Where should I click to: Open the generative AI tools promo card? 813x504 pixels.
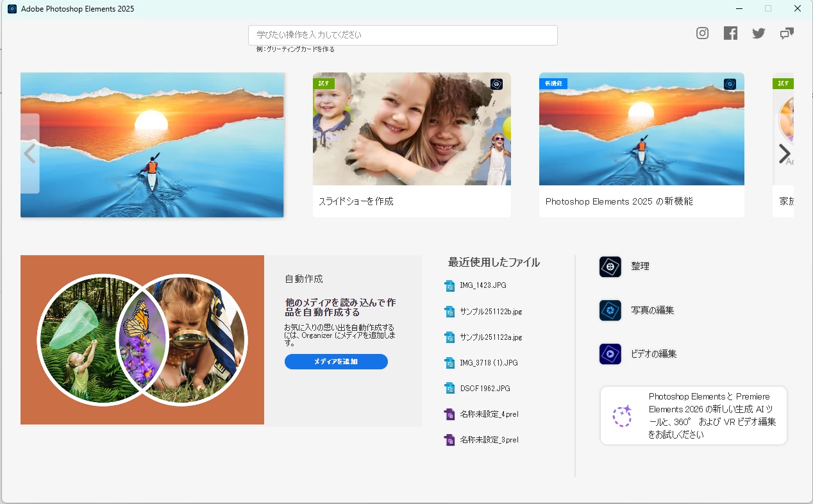694,416
